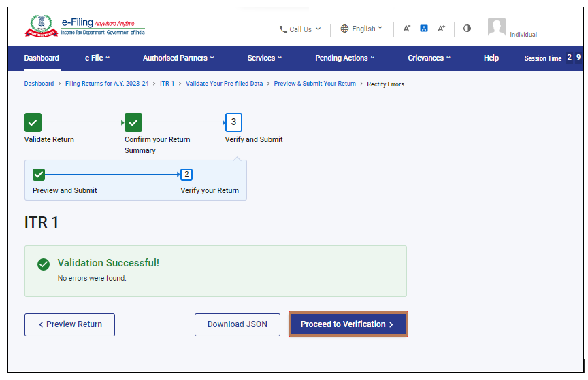Expand the e-File menu
Image resolution: width=588 pixels, height=380 pixels.
tap(97, 58)
